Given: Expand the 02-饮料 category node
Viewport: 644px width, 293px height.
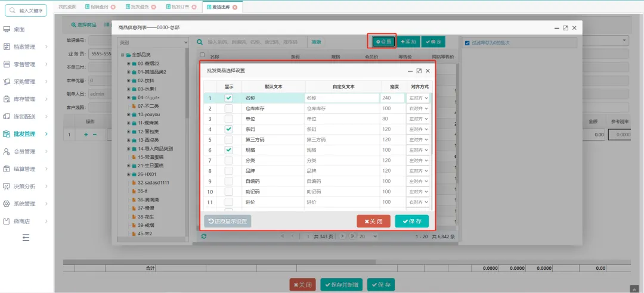Looking at the screenshot, I should [129, 80].
